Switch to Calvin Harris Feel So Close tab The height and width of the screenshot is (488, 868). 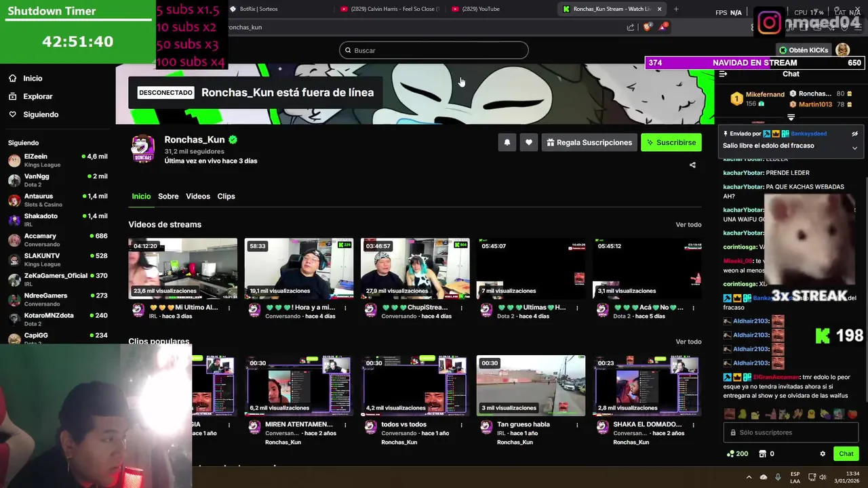point(389,9)
